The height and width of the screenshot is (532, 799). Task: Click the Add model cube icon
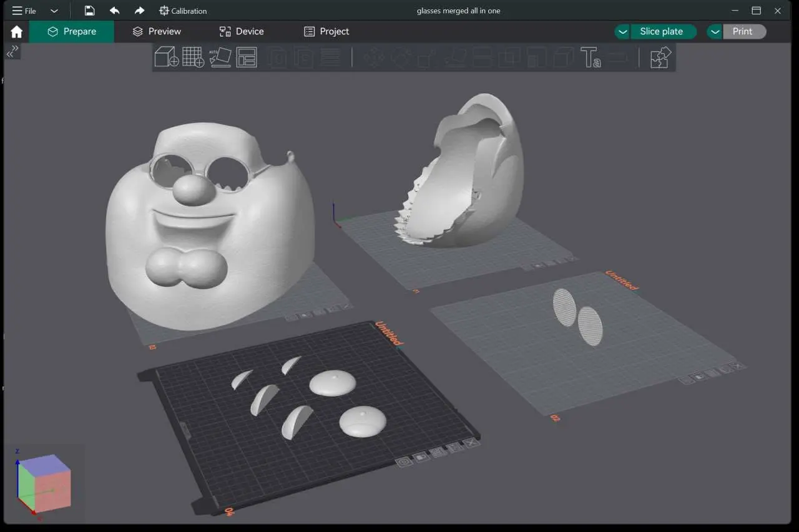coord(166,57)
